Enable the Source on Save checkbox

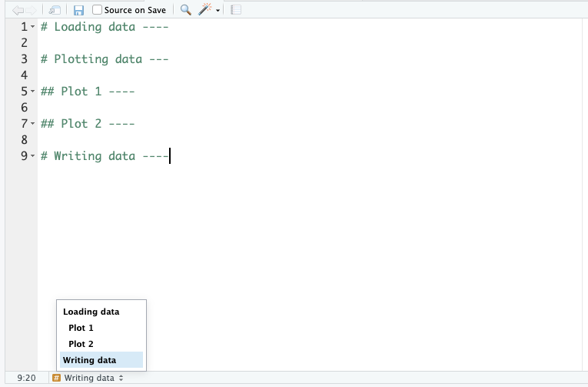pyautogui.click(x=97, y=10)
